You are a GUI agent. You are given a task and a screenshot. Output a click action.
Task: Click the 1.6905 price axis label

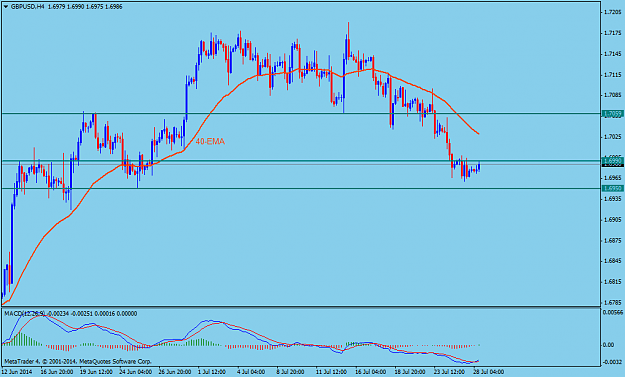613,220
